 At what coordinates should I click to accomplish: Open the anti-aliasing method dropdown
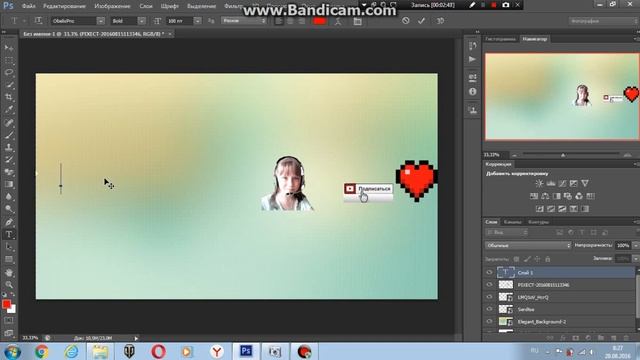(x=244, y=20)
